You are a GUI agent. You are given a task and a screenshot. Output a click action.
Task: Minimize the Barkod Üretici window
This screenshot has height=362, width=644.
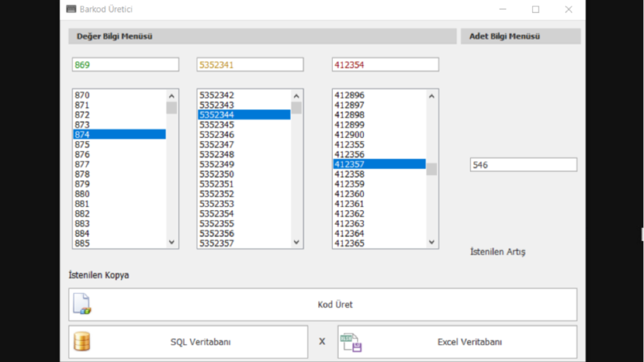503,9
